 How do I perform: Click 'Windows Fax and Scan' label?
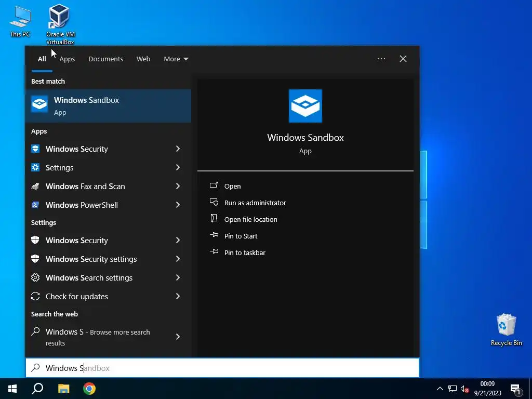click(x=85, y=187)
